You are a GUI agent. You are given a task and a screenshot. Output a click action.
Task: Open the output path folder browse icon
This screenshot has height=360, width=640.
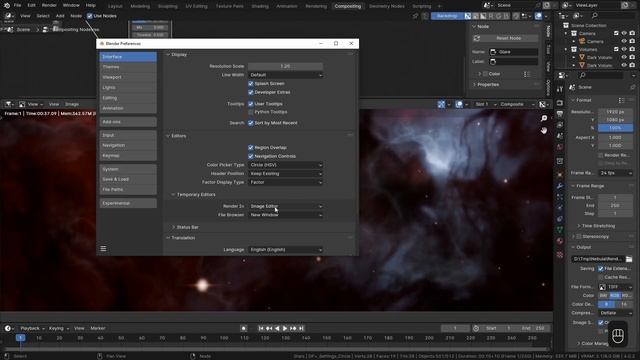click(629, 259)
